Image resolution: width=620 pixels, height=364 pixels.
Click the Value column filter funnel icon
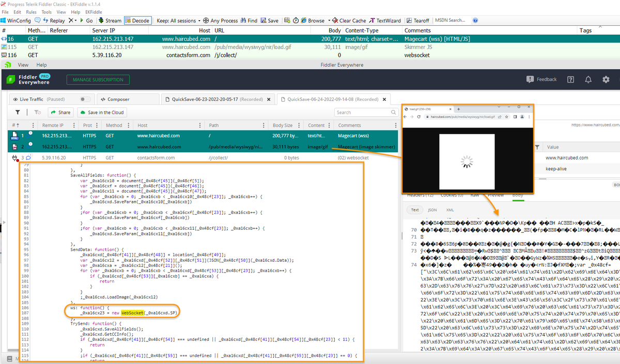(537, 147)
